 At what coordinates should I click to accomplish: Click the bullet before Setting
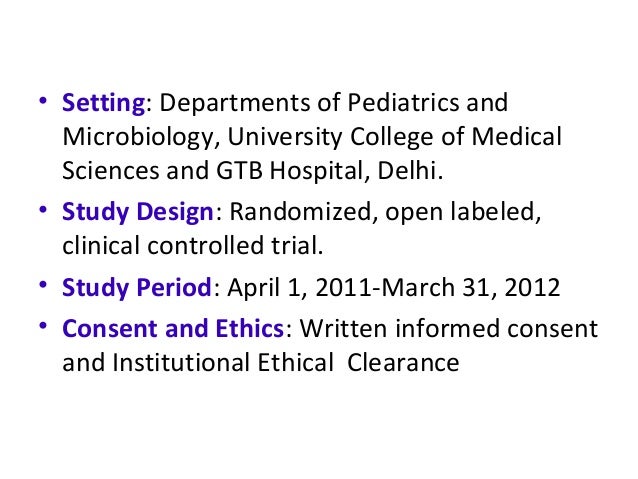tap(43, 100)
